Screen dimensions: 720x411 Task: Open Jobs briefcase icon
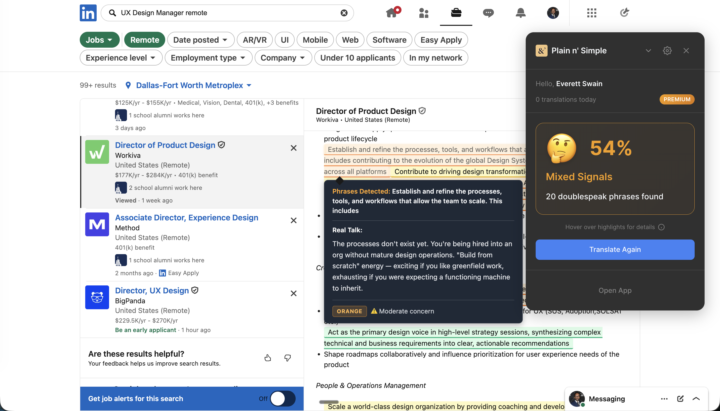456,12
